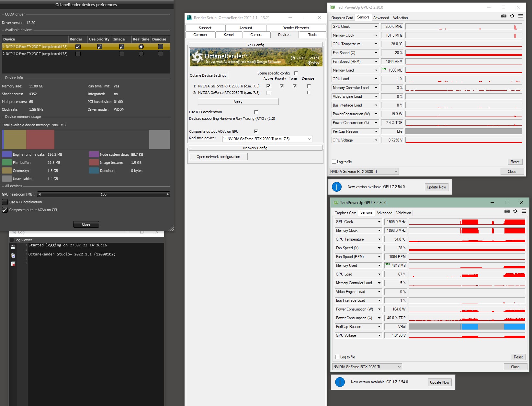Switch to the Render Elements tab
This screenshot has width=532, height=406.
[x=296, y=28]
